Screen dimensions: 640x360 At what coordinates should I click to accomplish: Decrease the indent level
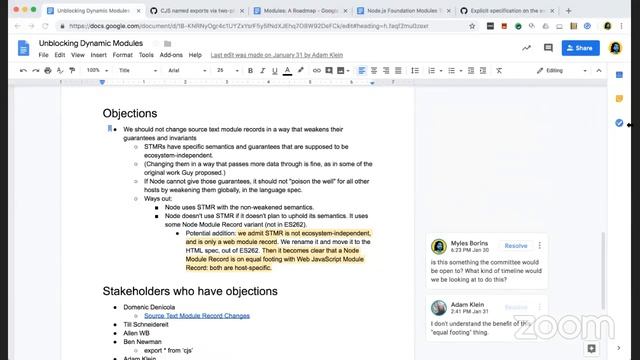coord(471,71)
